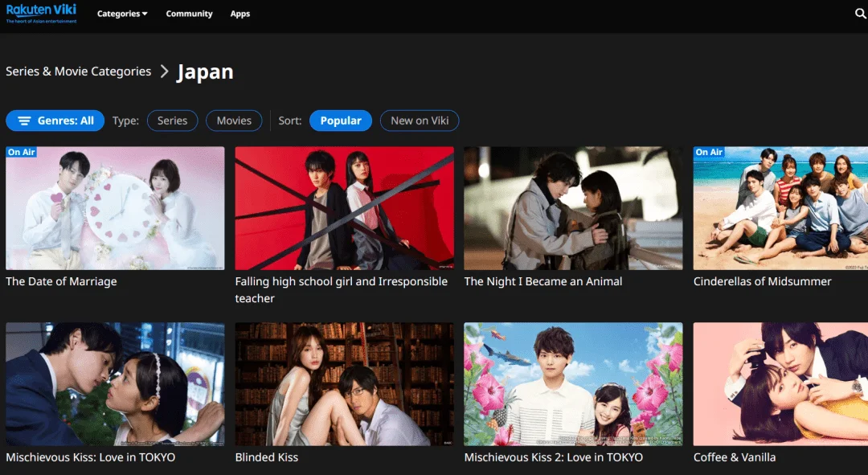Click Cinderellas of Midsummer title text
The width and height of the screenshot is (868, 475).
[x=762, y=281]
